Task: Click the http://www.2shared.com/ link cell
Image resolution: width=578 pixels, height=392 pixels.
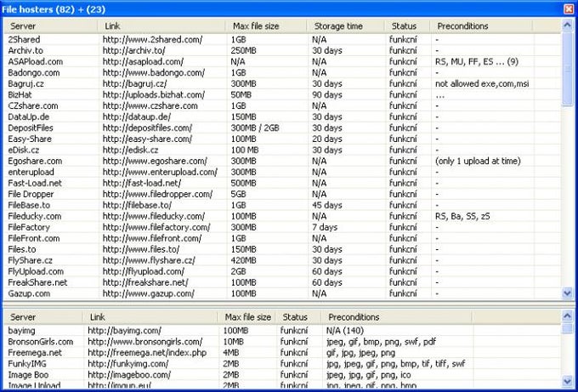Action: (152, 39)
